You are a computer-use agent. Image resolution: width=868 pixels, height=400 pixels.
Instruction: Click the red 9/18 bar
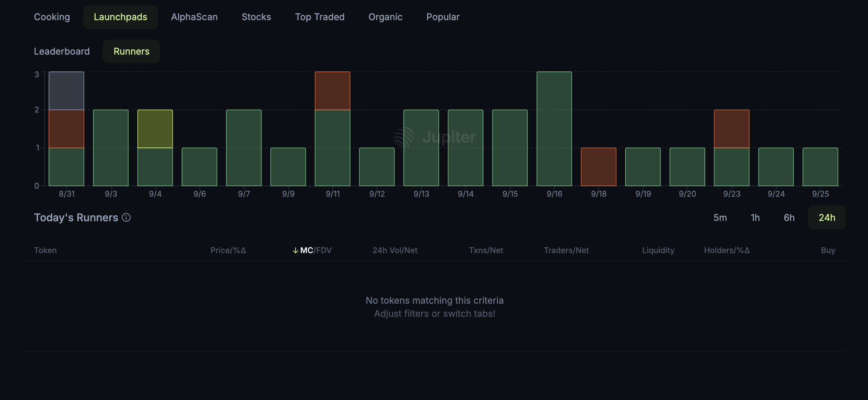click(x=598, y=167)
